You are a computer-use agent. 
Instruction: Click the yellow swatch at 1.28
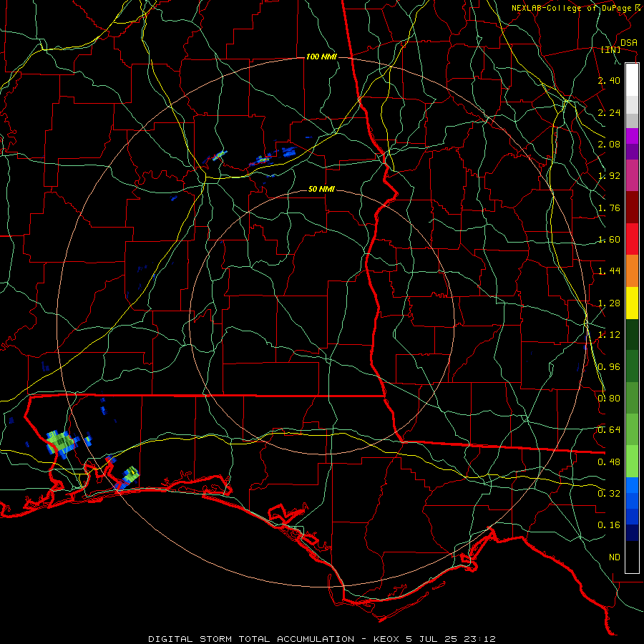(x=632, y=303)
